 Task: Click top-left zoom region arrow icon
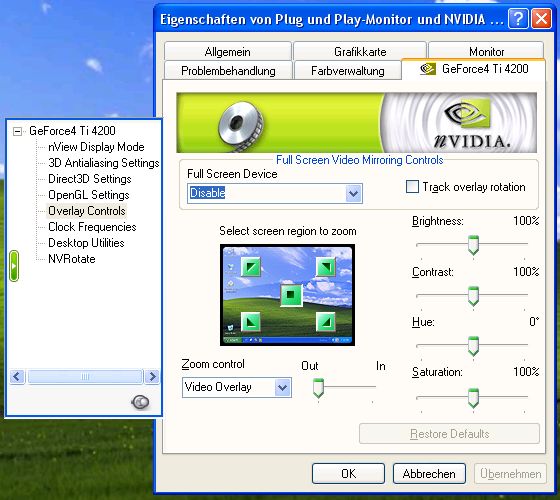251,267
